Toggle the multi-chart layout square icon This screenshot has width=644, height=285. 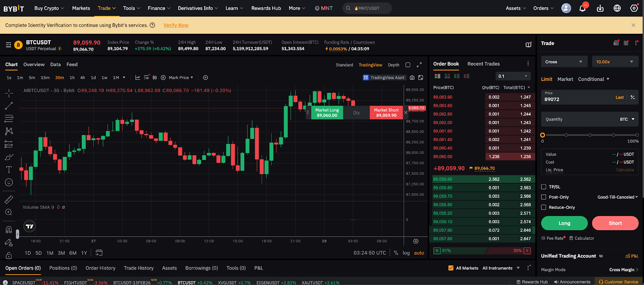pyautogui.click(x=408, y=65)
